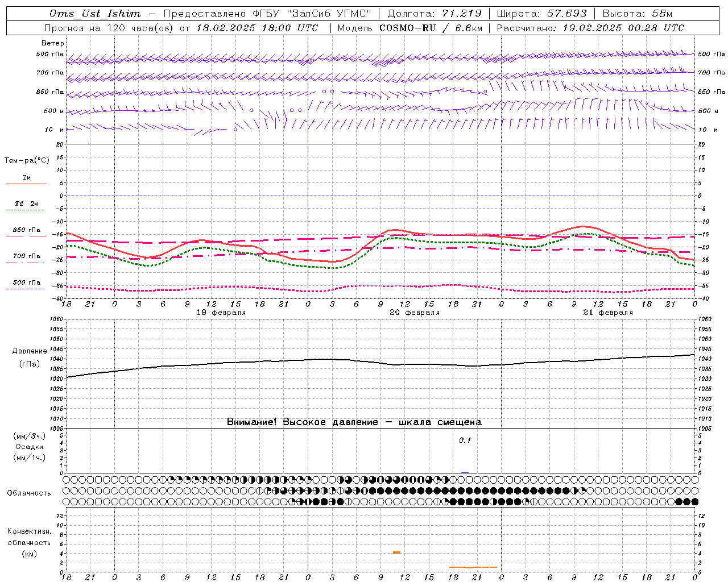Click the Облачность cloud cover label

coord(29,493)
